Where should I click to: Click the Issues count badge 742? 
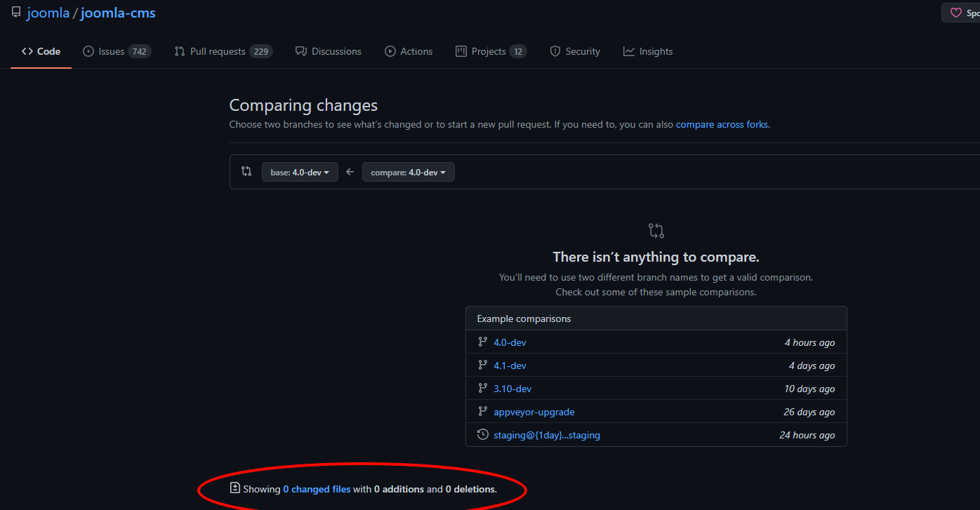(140, 51)
